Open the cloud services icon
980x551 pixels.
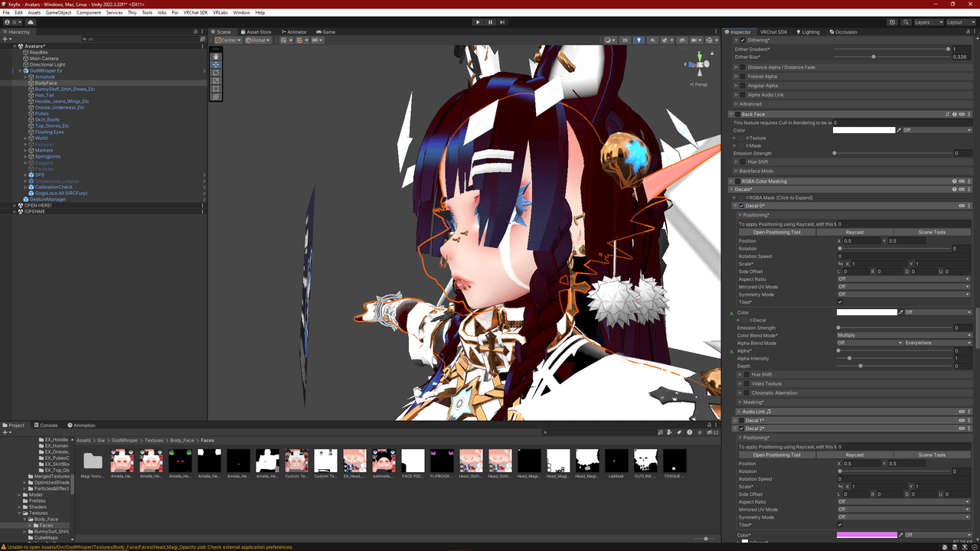31,22
